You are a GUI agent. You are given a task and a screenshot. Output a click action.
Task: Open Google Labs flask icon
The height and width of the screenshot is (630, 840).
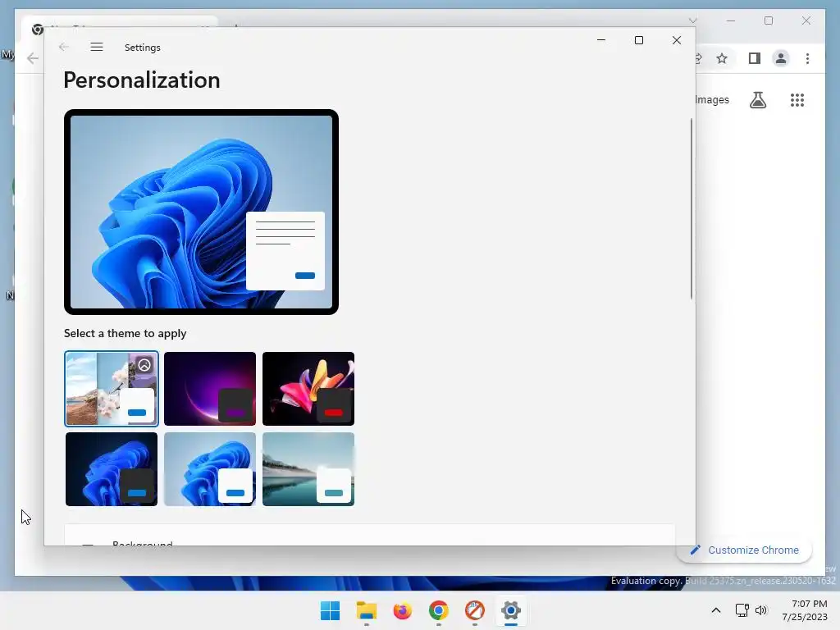758,100
